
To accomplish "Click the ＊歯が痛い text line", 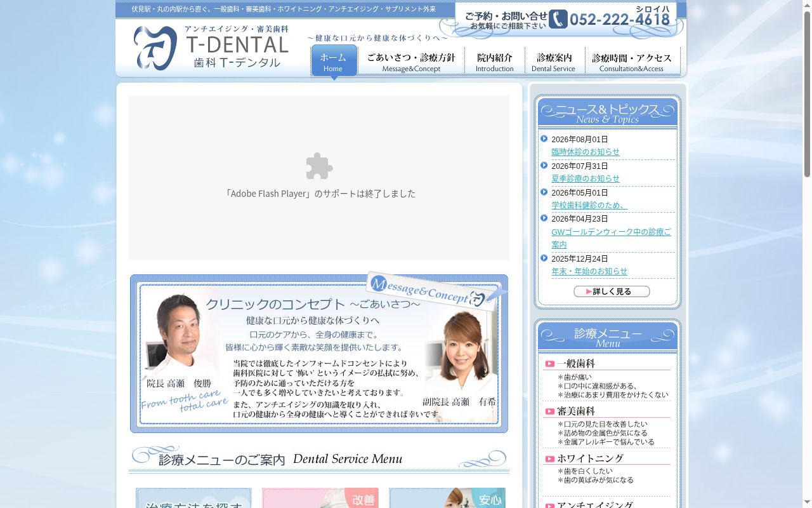I will 574,377.
